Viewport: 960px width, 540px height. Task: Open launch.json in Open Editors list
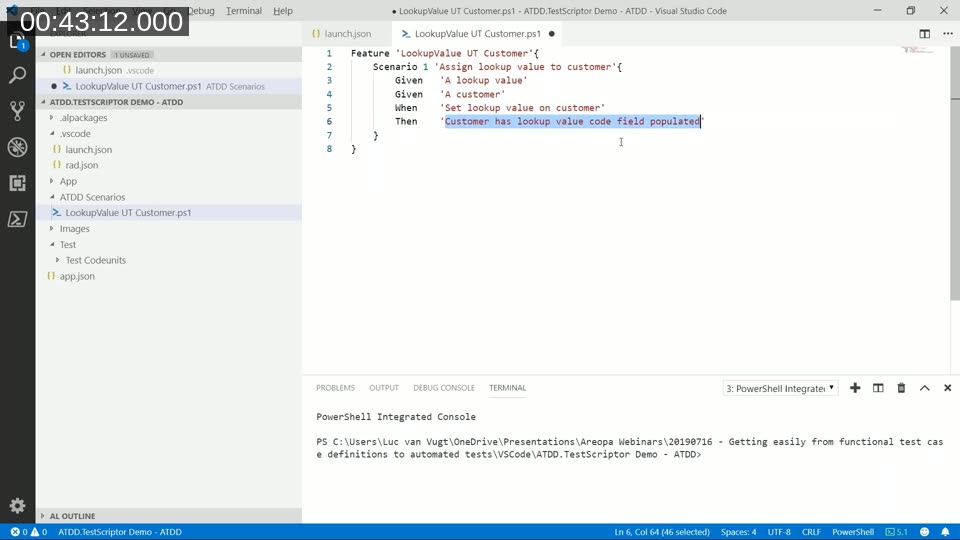pyautogui.click(x=169, y=70)
